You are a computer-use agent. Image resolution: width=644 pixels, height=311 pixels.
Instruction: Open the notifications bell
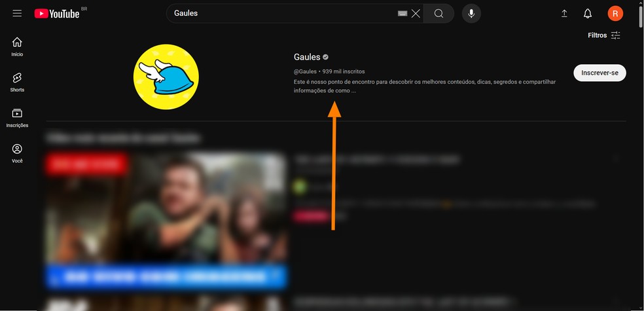(x=588, y=14)
